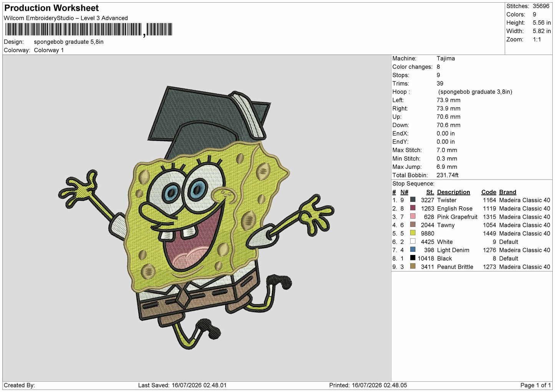
Task: Click the Black thread color swatch
Action: tap(413, 258)
